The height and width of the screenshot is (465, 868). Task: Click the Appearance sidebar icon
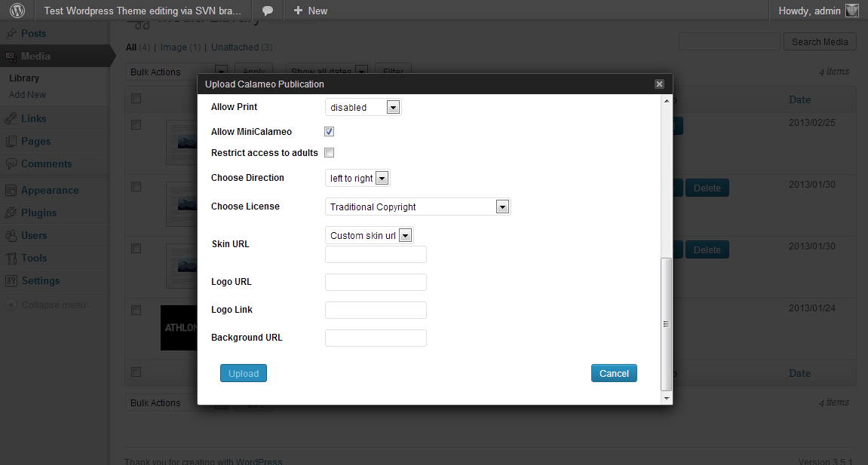click(x=11, y=190)
